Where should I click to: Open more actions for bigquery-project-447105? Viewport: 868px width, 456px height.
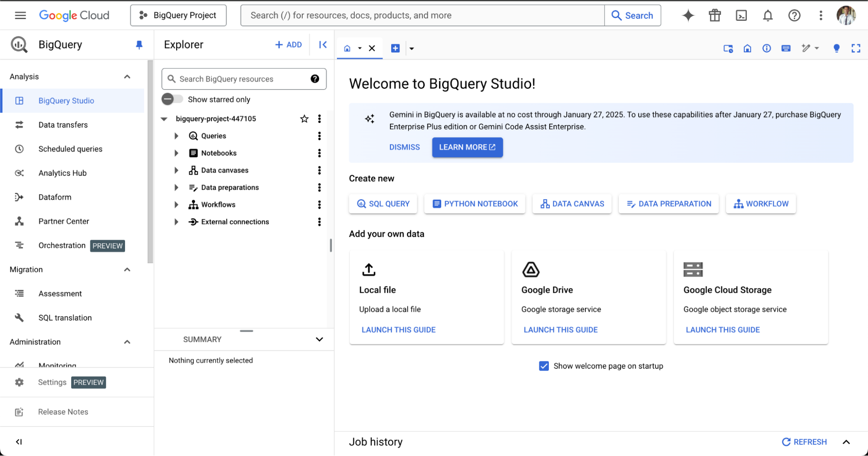pos(320,119)
